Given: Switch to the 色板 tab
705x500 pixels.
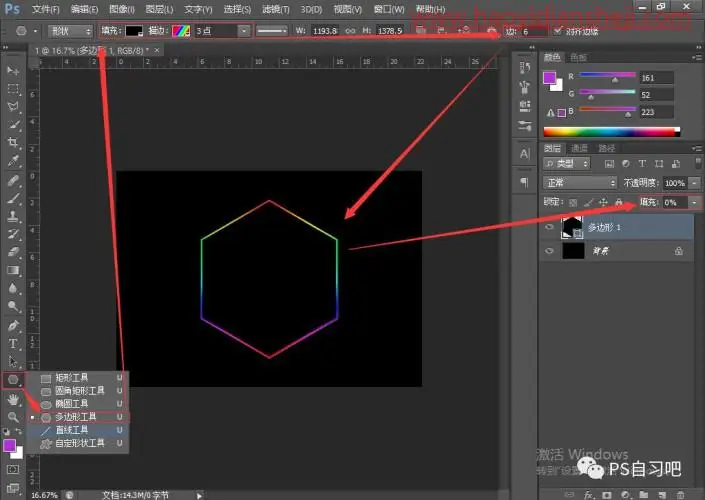Looking at the screenshot, I should (x=578, y=57).
